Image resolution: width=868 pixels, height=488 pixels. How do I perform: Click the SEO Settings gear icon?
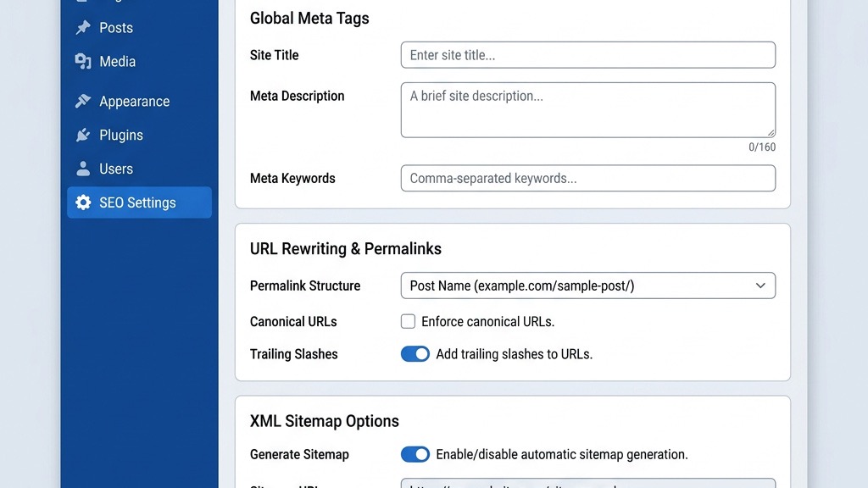[x=84, y=202]
